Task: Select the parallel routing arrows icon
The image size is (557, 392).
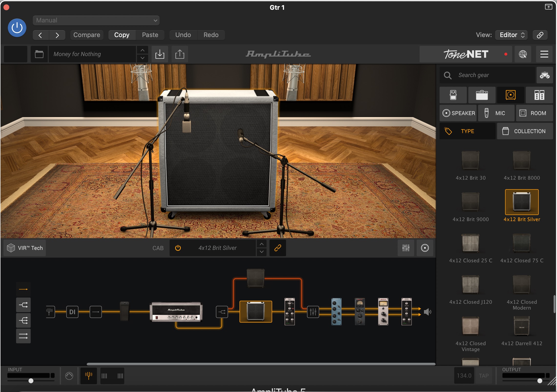Action: pos(23,336)
